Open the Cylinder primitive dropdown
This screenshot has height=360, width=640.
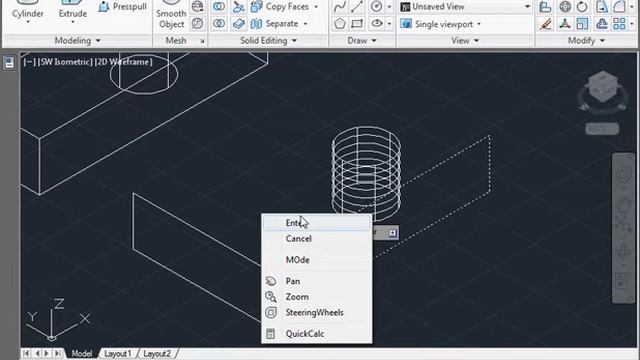(x=28, y=22)
